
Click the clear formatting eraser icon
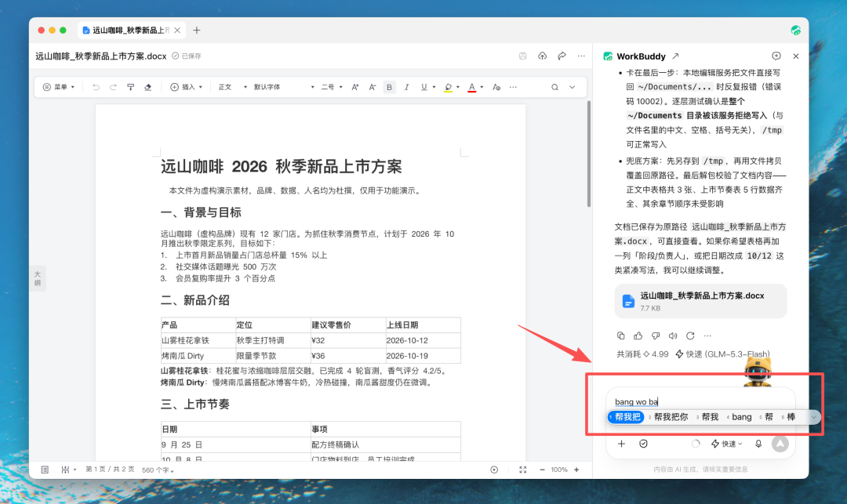tap(147, 87)
